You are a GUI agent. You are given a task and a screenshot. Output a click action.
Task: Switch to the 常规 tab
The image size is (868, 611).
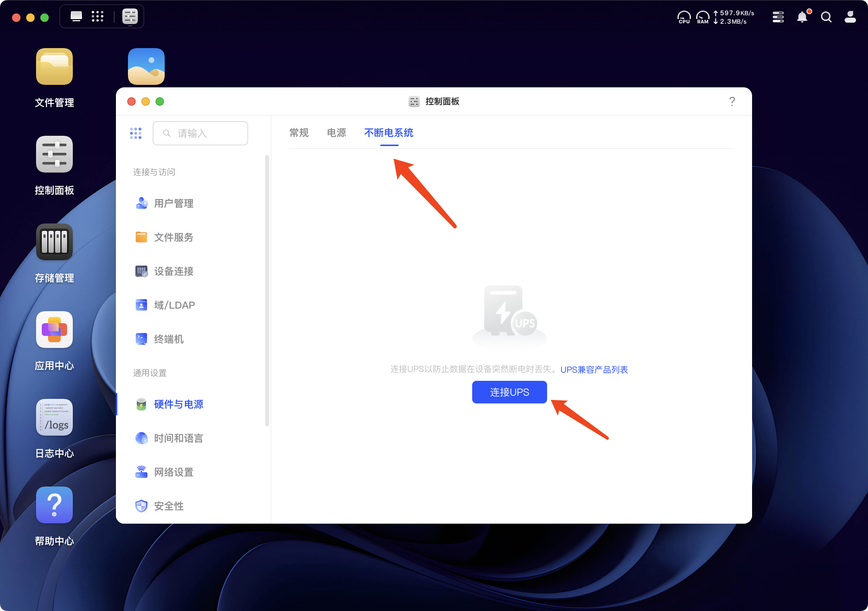point(299,133)
